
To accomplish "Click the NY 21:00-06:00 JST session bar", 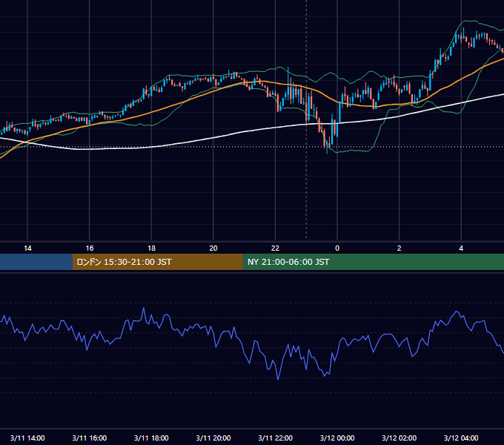I will pyautogui.click(x=373, y=262).
